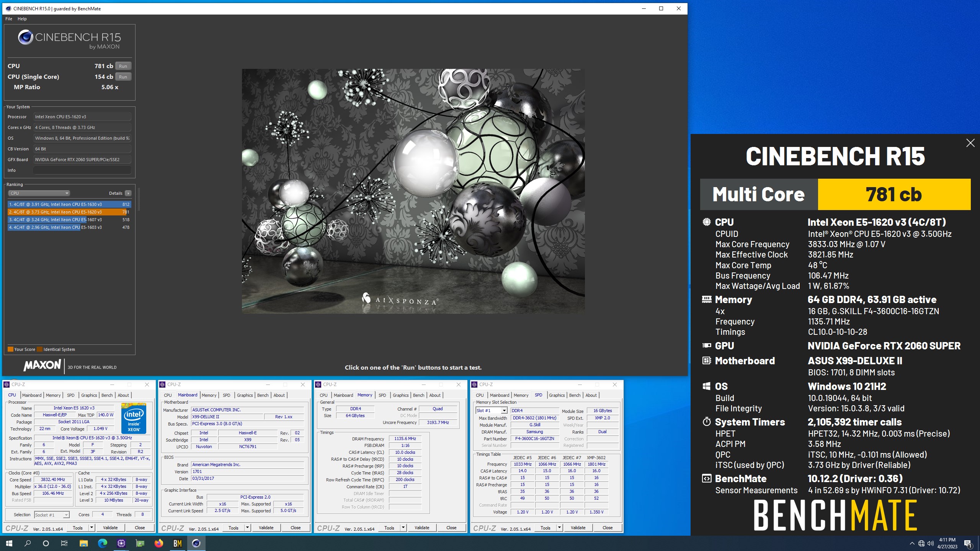The width and height of the screenshot is (980, 551).
Task: Click Part Number F4-3600C16-16GTZN in SPD window
Action: coord(534,439)
